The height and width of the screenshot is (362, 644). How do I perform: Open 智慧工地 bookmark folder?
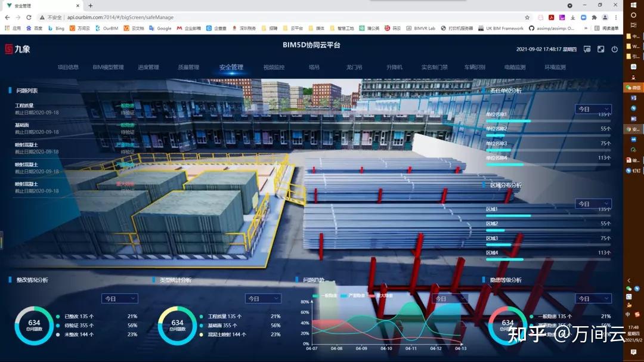point(342,29)
